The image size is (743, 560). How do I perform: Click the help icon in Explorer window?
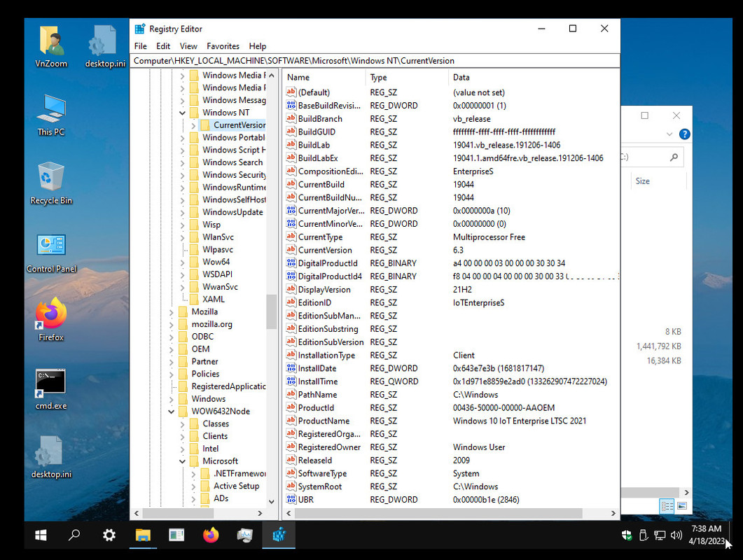point(684,134)
